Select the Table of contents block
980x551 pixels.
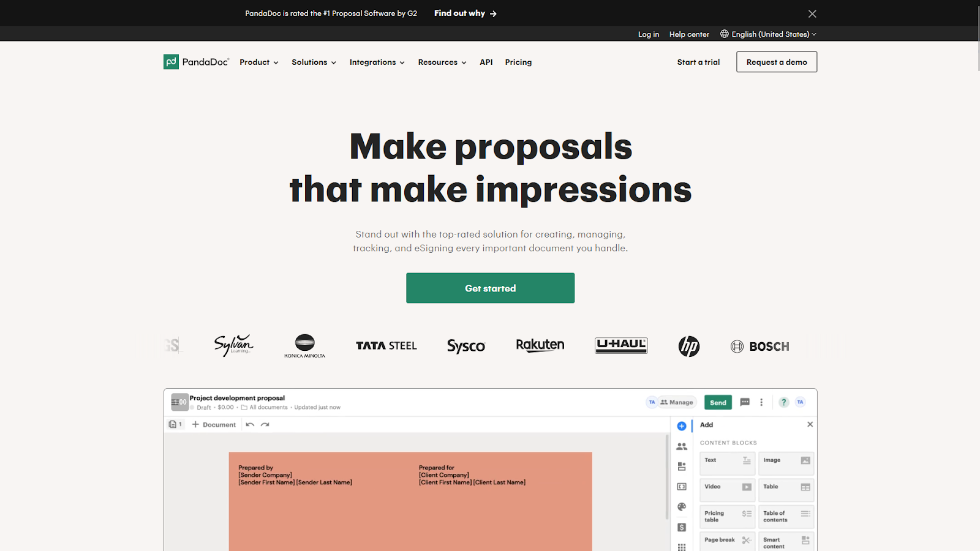coord(786,517)
